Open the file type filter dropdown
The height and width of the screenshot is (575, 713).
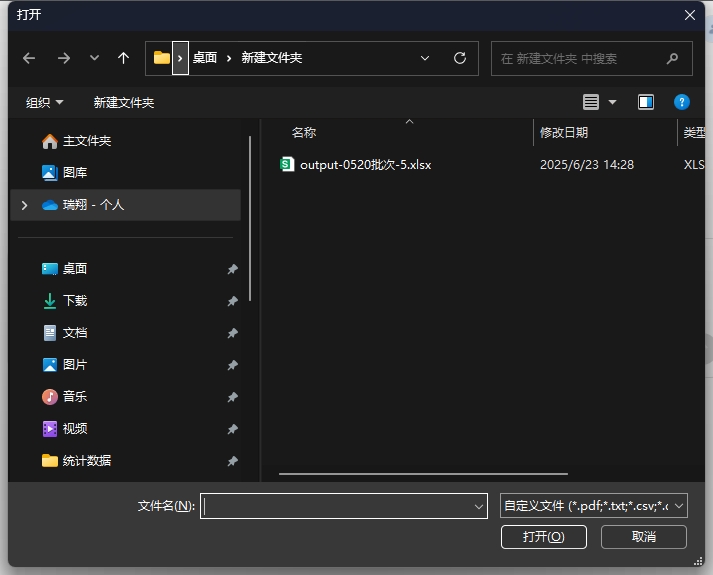(593, 505)
